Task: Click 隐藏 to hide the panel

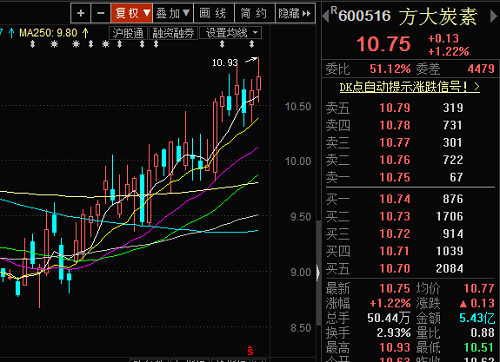Action: [295, 13]
